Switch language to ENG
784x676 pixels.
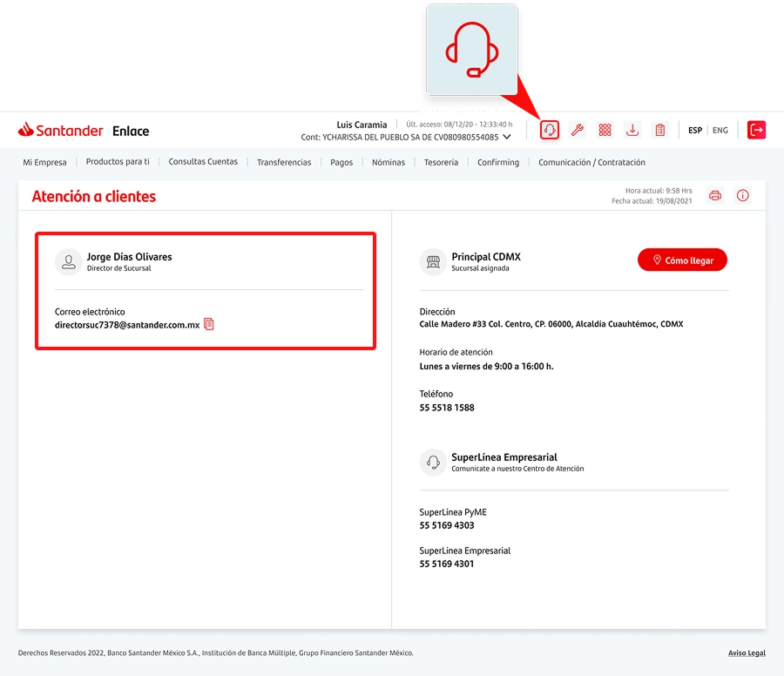(x=720, y=131)
